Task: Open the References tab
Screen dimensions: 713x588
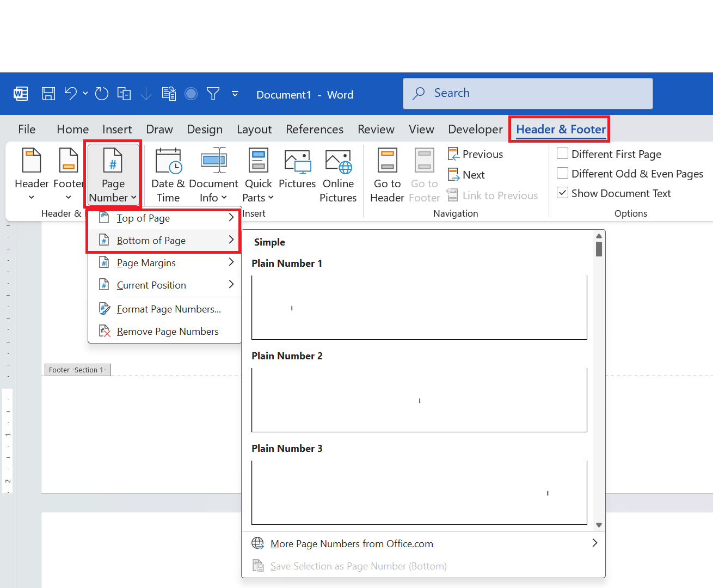Action: point(315,129)
